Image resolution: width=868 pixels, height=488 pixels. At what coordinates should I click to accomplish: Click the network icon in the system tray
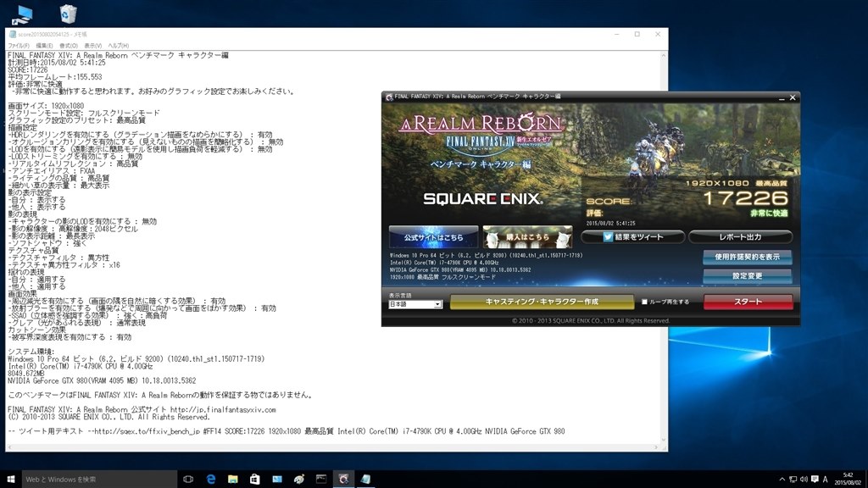pyautogui.click(x=793, y=480)
